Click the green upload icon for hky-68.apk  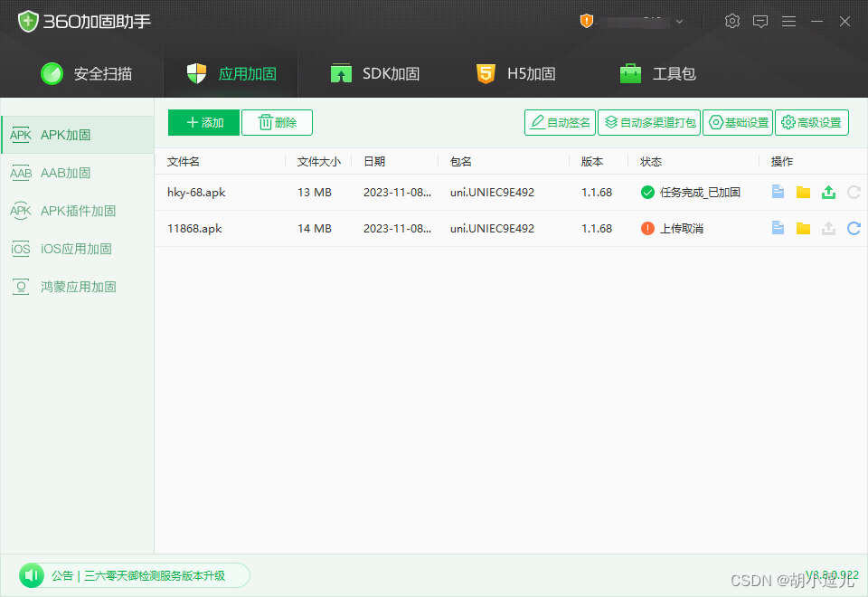(829, 192)
